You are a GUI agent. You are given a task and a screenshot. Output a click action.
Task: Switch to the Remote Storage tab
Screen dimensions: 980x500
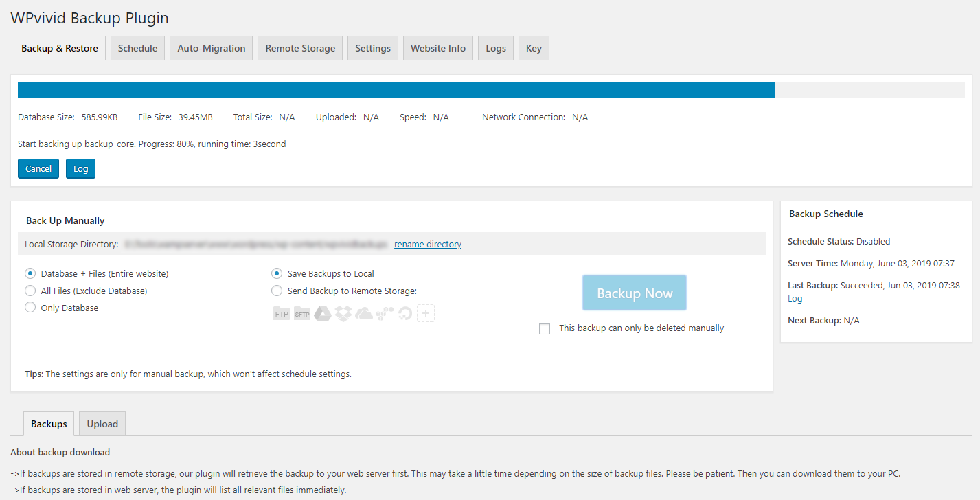coord(300,48)
